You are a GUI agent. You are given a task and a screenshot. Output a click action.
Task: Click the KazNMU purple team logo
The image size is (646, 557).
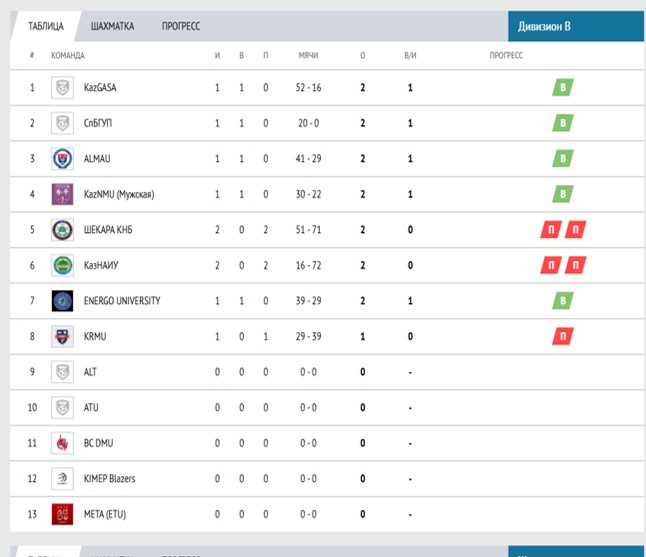(63, 194)
